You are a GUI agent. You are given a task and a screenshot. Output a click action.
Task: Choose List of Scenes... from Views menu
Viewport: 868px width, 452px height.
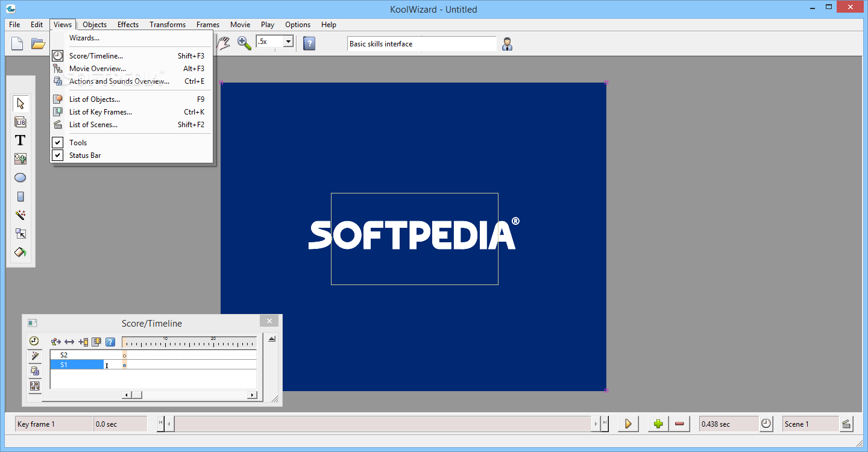point(132,125)
